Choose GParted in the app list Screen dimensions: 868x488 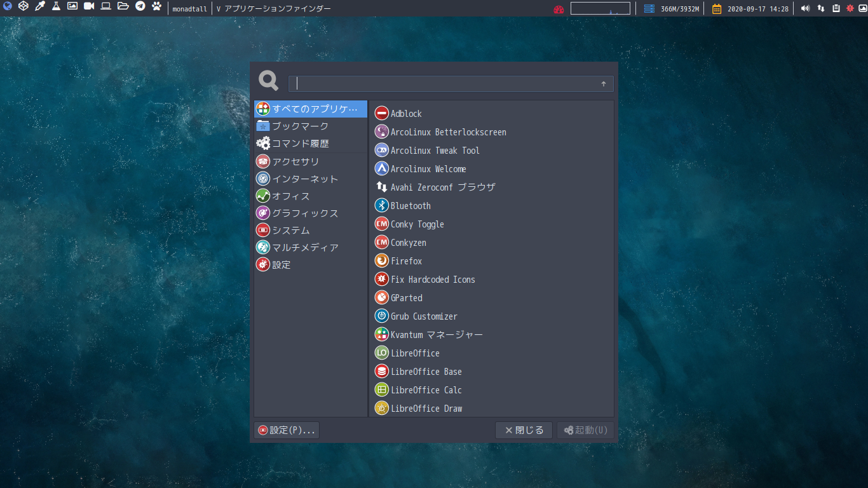pyautogui.click(x=491, y=298)
